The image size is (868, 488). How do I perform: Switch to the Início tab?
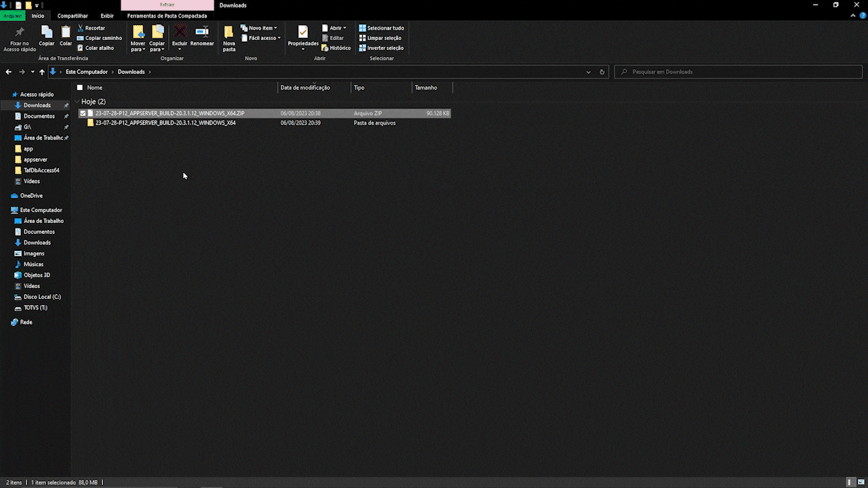pyautogui.click(x=38, y=16)
